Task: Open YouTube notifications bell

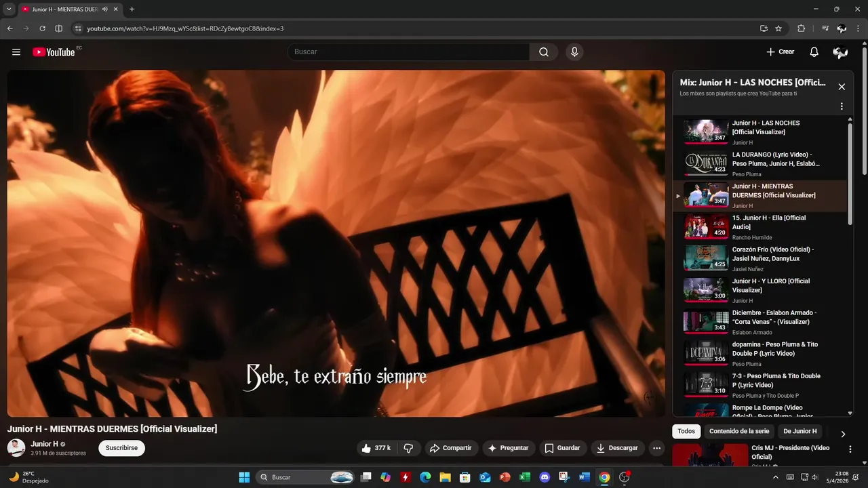Action: [814, 52]
